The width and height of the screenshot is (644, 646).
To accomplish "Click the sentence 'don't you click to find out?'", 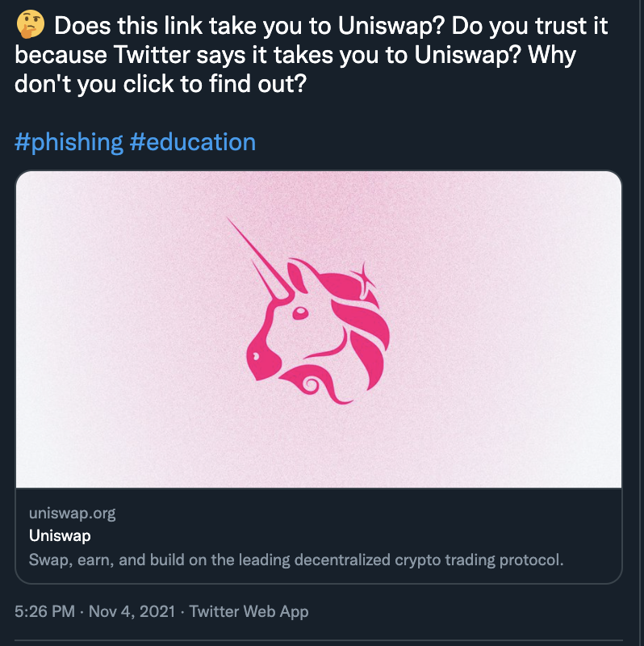I will point(161,84).
